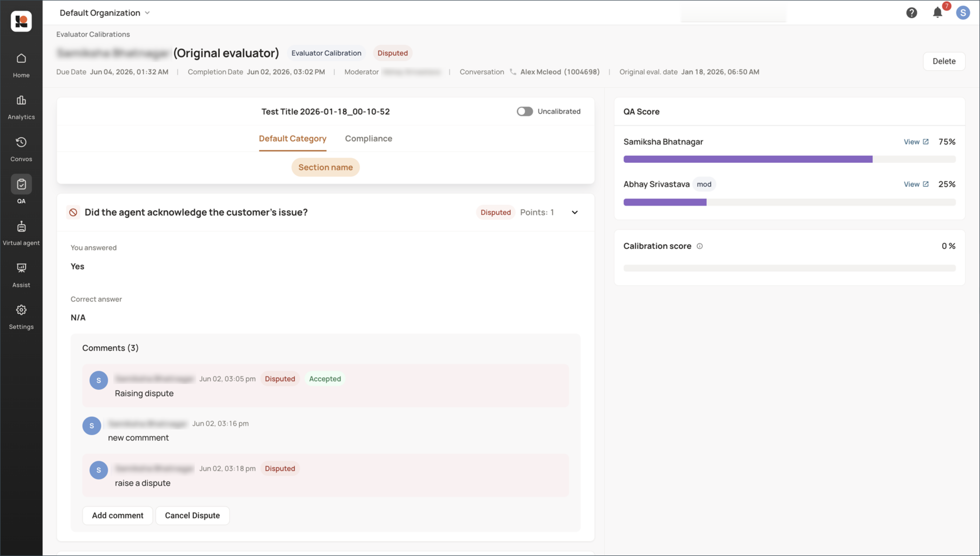Click avatar on 'raise a dispute' comment

click(x=98, y=470)
